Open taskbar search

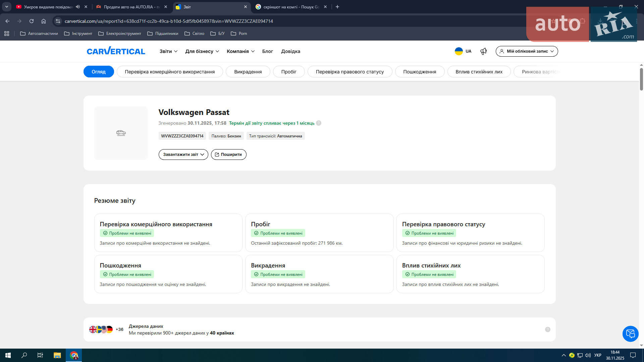click(24, 355)
